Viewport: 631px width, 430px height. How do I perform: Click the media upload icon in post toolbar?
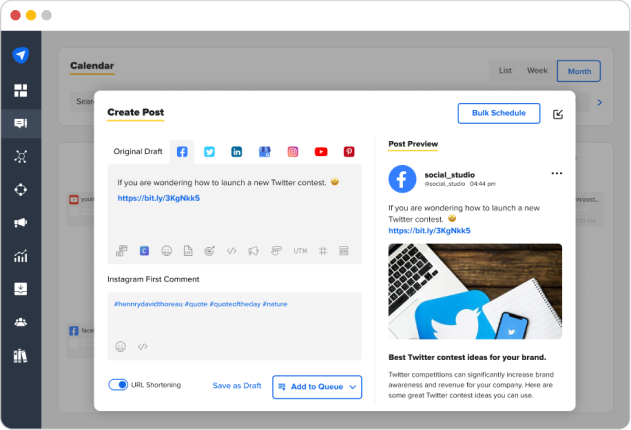click(x=122, y=251)
